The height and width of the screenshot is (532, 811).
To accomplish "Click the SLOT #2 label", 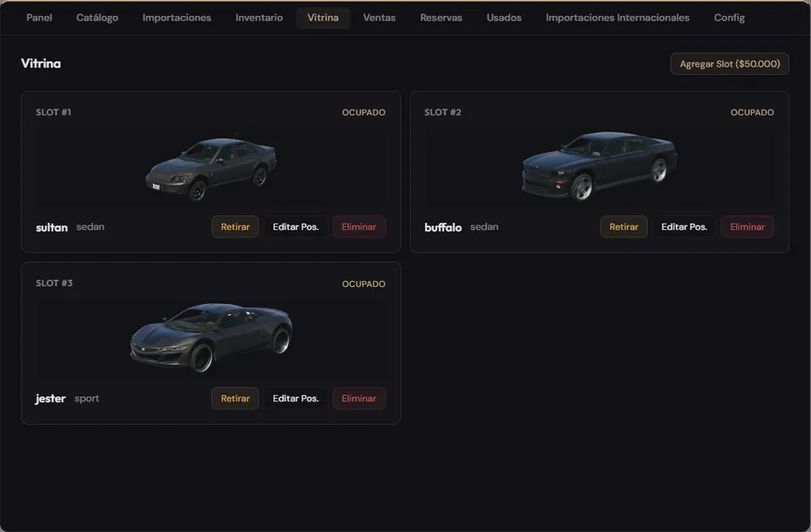I will [443, 112].
